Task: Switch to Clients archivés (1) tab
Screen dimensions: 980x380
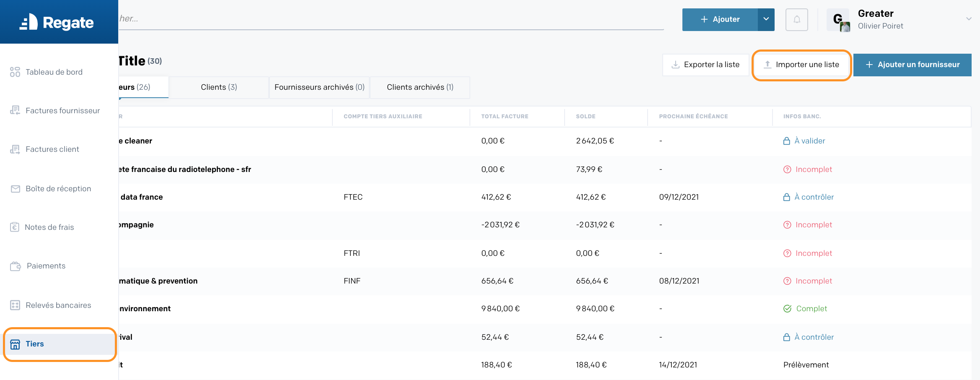Action: [x=420, y=87]
